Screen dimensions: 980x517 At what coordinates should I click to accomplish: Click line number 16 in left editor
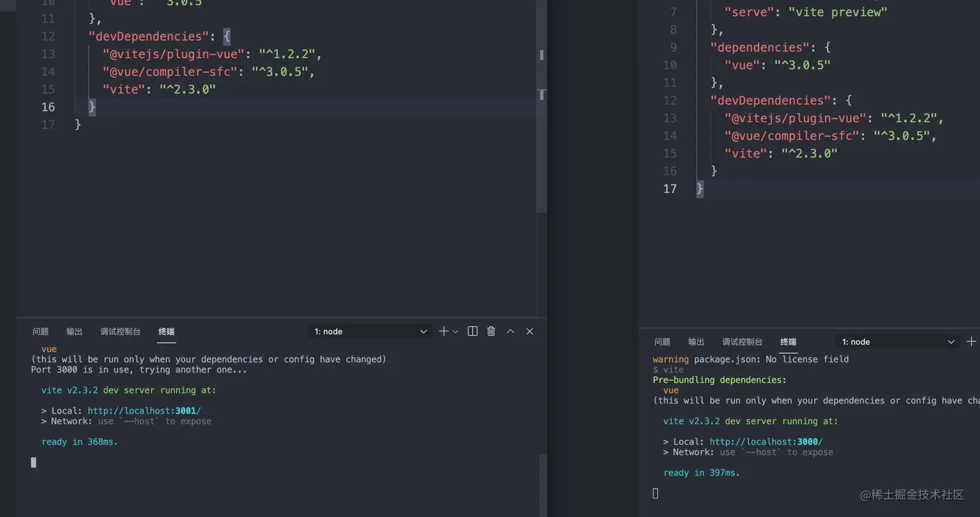click(49, 107)
